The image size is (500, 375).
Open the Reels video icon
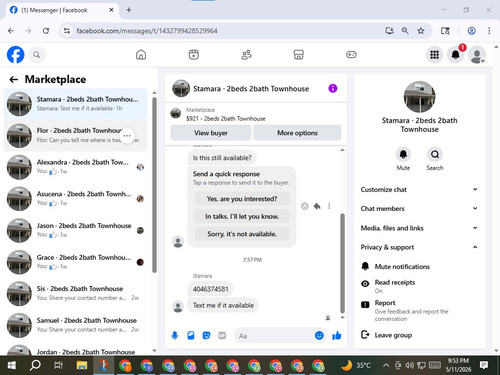[194, 55]
